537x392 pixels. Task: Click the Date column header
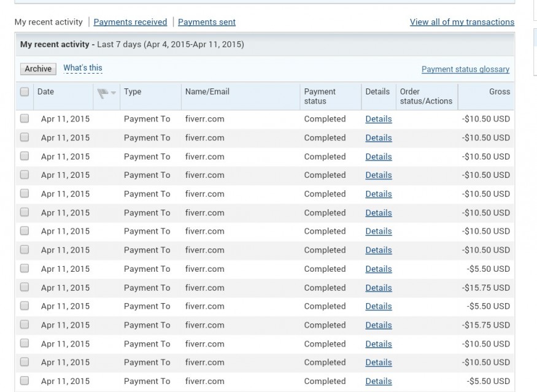(x=45, y=92)
